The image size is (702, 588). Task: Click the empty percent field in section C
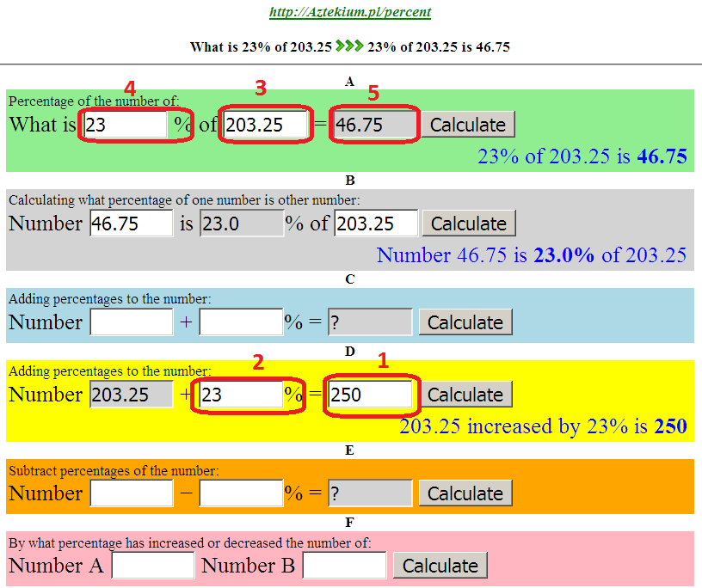tap(240, 322)
